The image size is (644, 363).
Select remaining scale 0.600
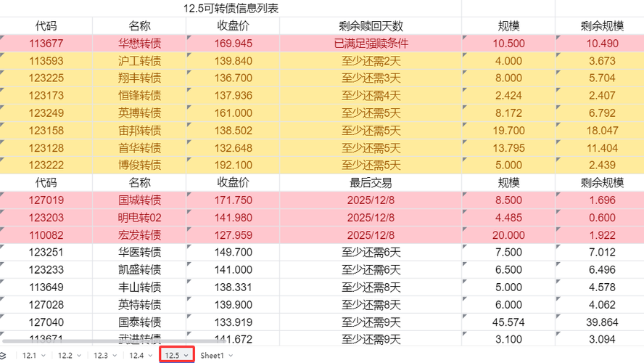click(600, 218)
